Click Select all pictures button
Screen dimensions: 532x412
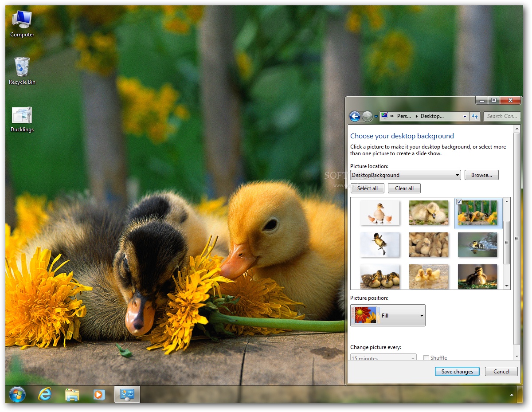(x=368, y=188)
